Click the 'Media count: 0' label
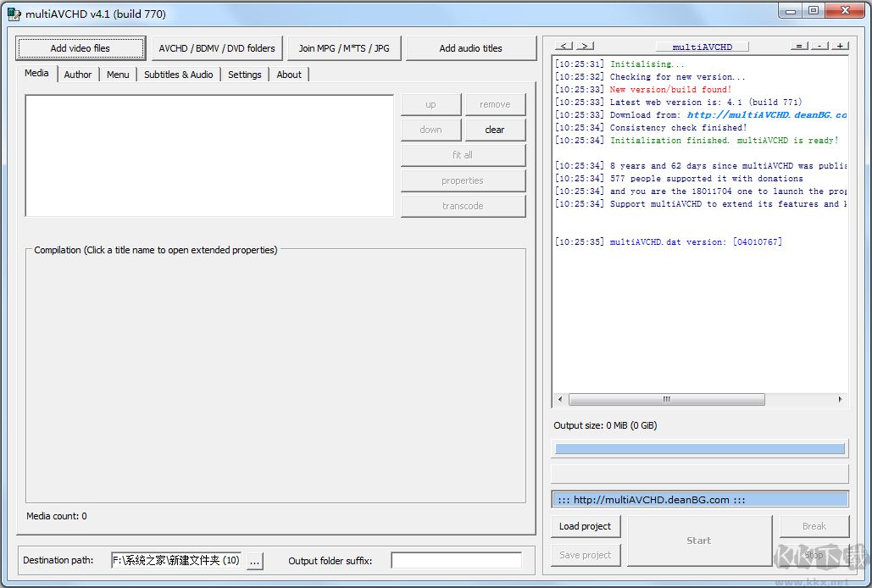 pos(57,516)
